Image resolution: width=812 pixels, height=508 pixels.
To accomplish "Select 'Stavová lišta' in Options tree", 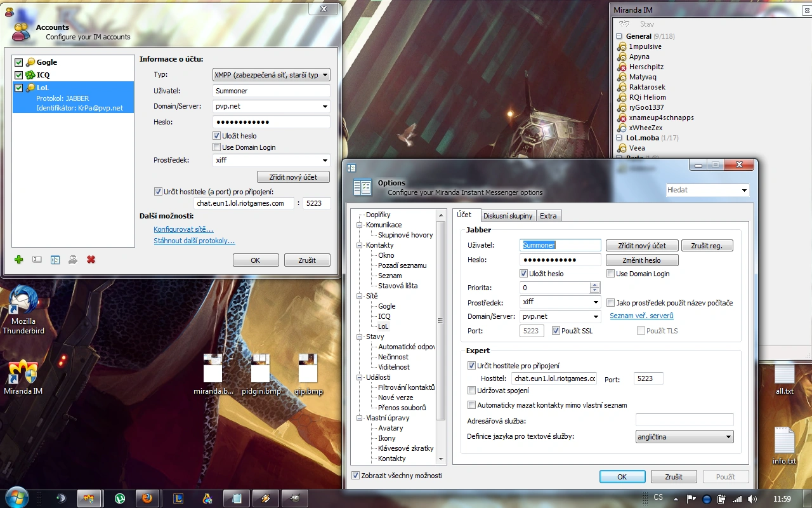I will pyautogui.click(x=398, y=286).
